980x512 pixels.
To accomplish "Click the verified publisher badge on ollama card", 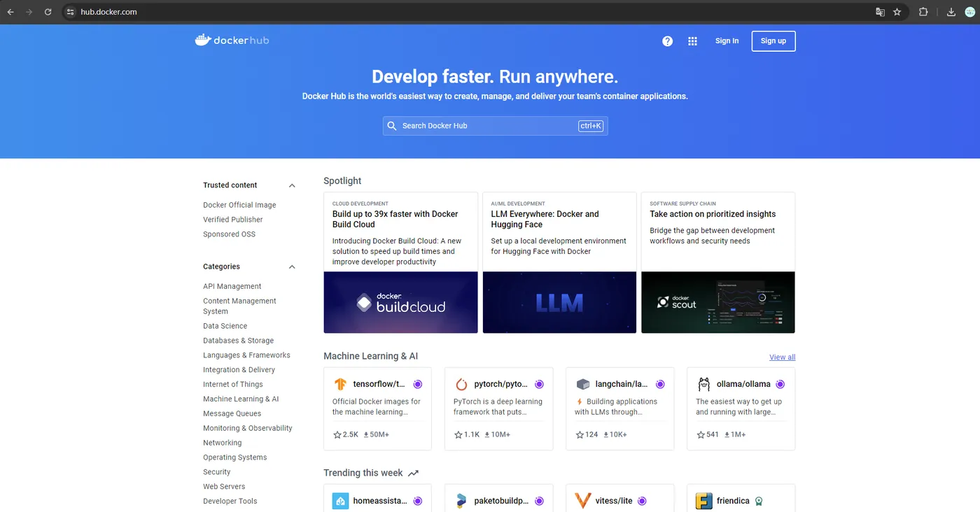I will pyautogui.click(x=780, y=384).
